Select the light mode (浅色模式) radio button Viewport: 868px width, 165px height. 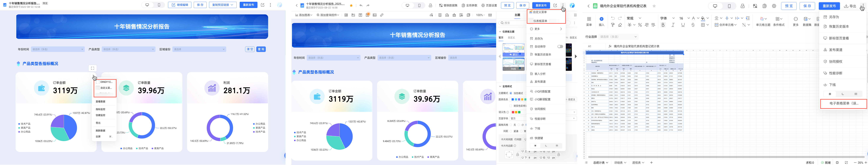[x=511, y=93]
